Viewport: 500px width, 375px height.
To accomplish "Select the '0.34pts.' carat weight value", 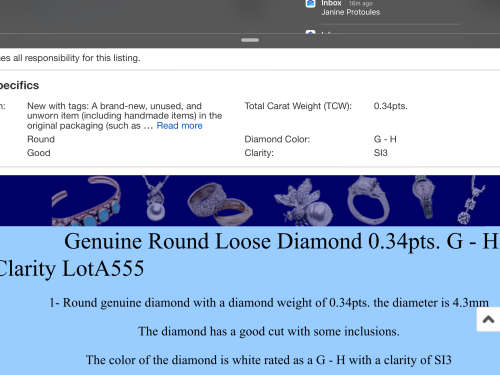I will tap(390, 106).
